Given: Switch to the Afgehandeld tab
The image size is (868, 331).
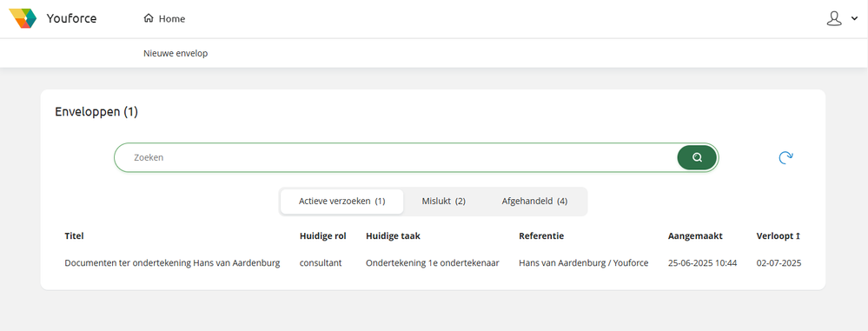Looking at the screenshot, I should click(x=534, y=202).
